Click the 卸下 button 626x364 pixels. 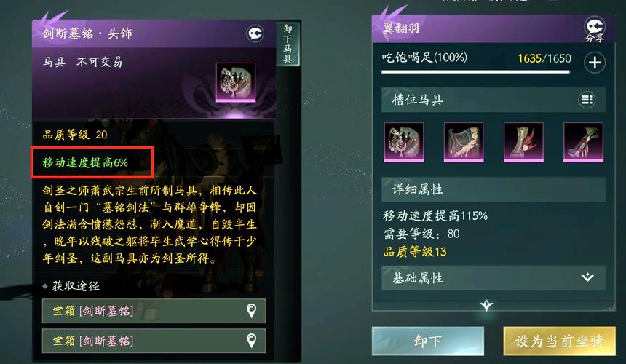(x=428, y=341)
